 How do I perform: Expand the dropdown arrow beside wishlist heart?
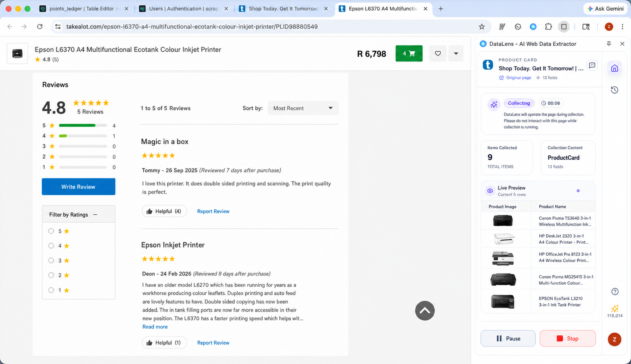pos(456,53)
